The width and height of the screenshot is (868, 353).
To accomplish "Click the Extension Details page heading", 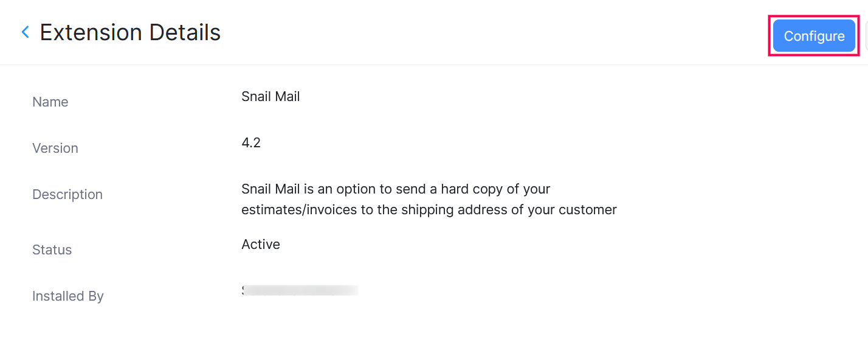I will tap(130, 32).
